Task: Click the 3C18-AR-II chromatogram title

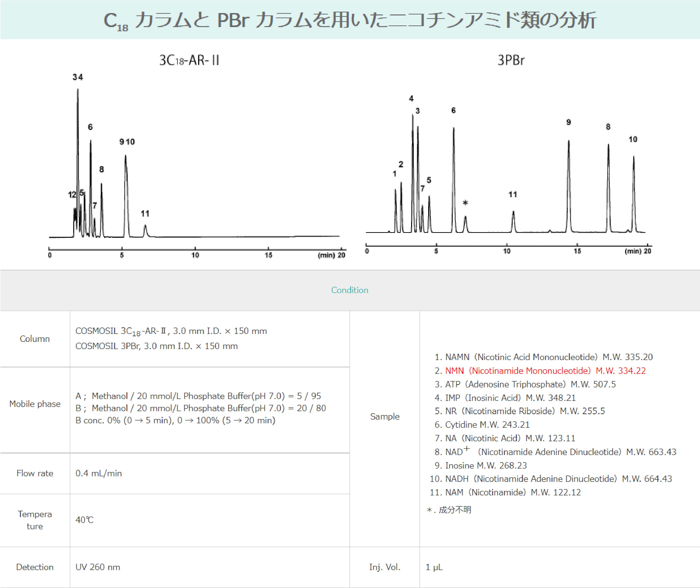Action: click(189, 60)
